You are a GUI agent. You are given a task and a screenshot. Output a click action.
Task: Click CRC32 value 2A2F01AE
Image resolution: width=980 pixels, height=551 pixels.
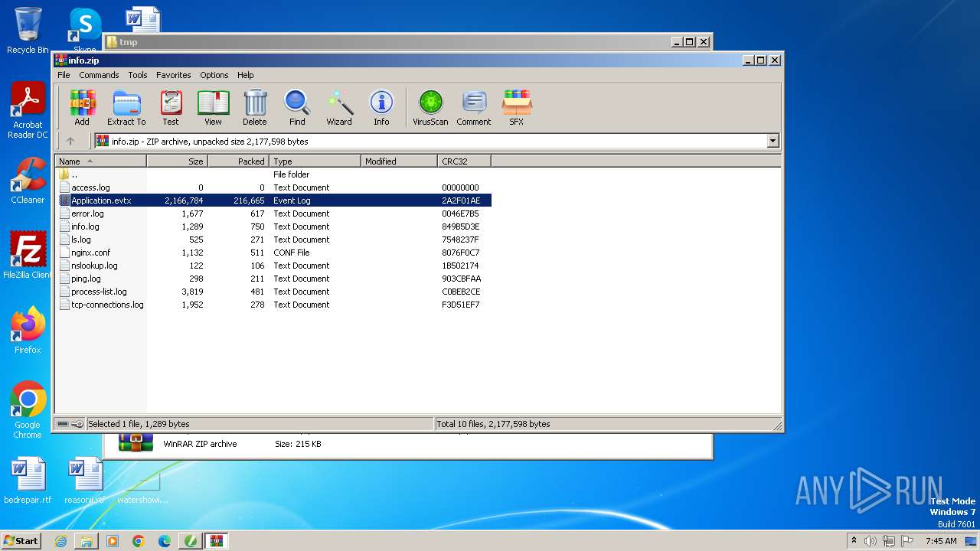(x=461, y=201)
